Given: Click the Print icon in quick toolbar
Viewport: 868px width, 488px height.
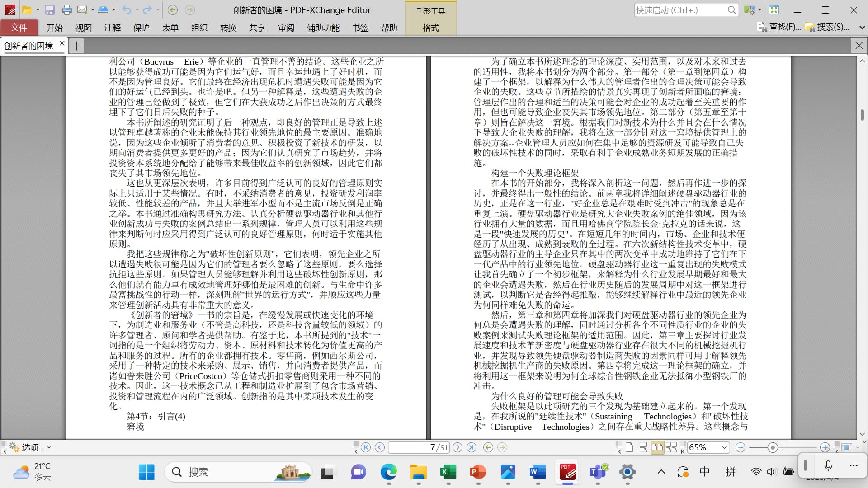Looking at the screenshot, I should click(x=66, y=10).
